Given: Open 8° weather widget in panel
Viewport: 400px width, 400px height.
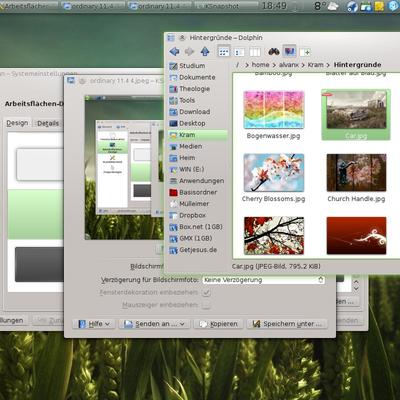Looking at the screenshot, I should [327, 6].
